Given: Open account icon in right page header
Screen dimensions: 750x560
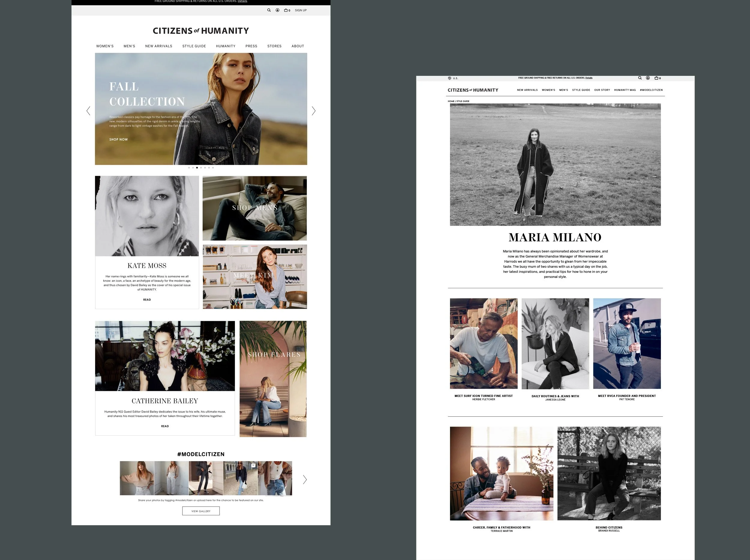Looking at the screenshot, I should 648,78.
